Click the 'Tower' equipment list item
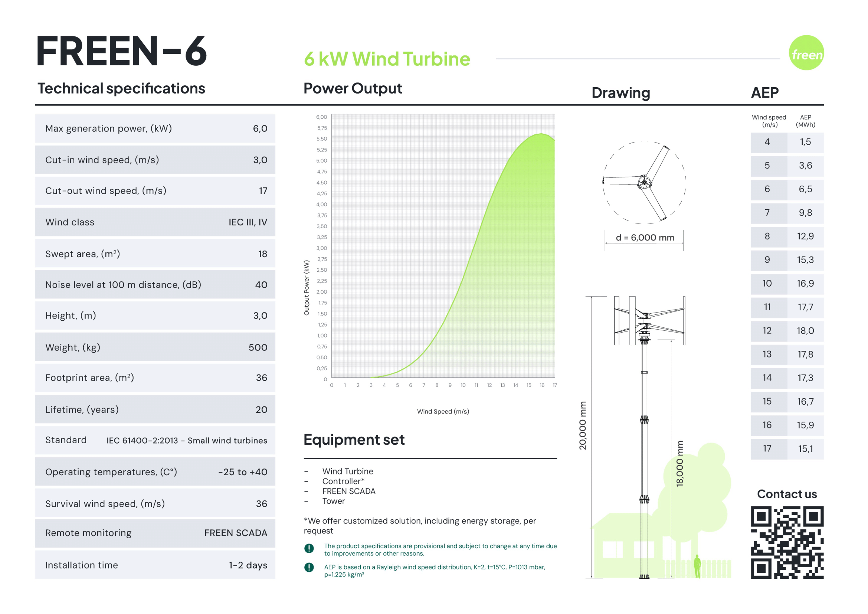The height and width of the screenshot is (614, 868). 334,501
